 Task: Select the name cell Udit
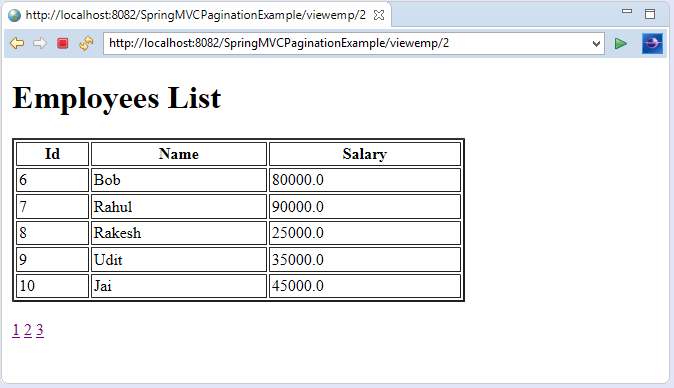[x=179, y=260]
